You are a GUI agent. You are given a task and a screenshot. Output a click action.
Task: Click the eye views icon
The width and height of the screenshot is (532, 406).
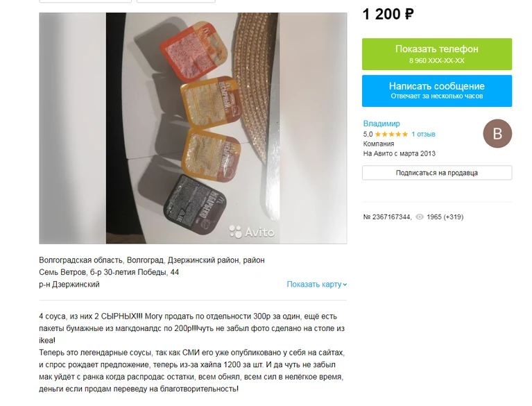(x=420, y=217)
